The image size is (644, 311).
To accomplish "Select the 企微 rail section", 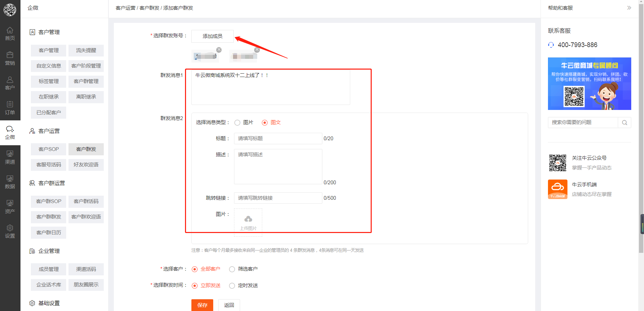I will click(x=10, y=132).
